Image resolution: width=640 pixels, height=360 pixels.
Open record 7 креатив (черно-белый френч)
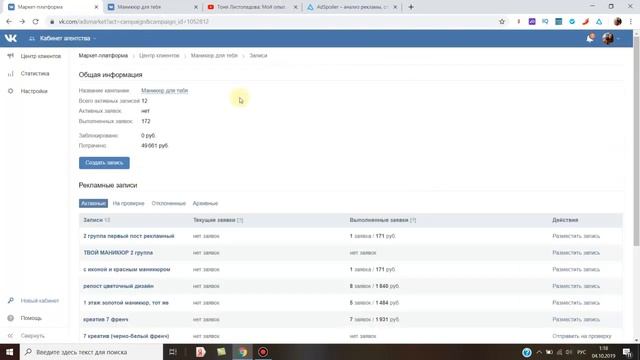click(126, 336)
